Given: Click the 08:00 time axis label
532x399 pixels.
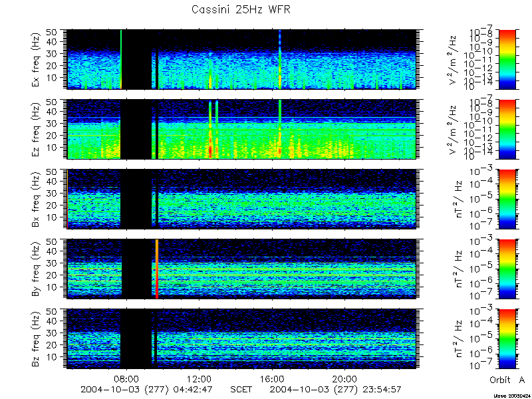Looking at the screenshot, I should pos(126,378).
